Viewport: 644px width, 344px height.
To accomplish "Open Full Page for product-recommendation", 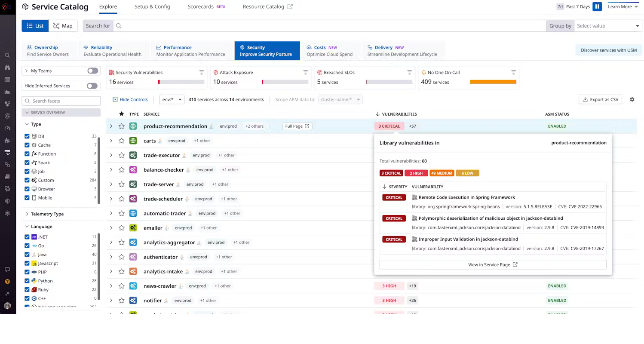I will tap(297, 126).
